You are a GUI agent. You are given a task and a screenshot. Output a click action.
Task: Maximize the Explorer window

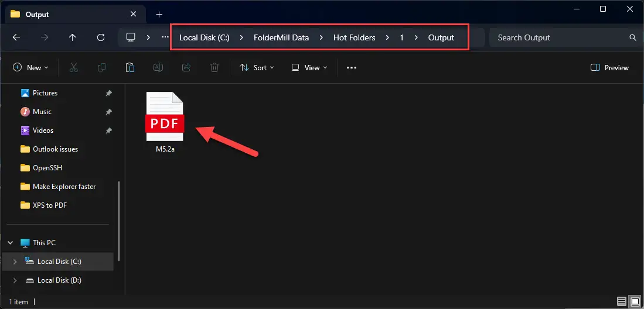(x=603, y=9)
